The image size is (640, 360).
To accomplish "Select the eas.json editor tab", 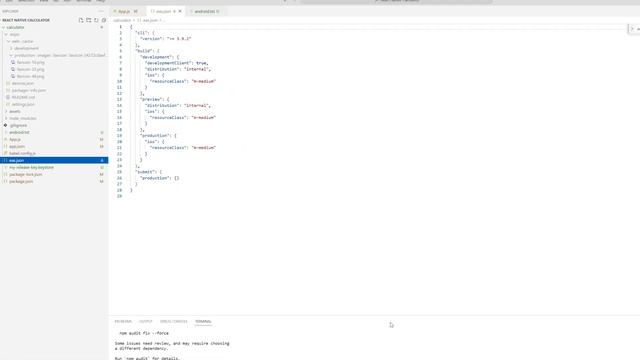I will (x=164, y=11).
